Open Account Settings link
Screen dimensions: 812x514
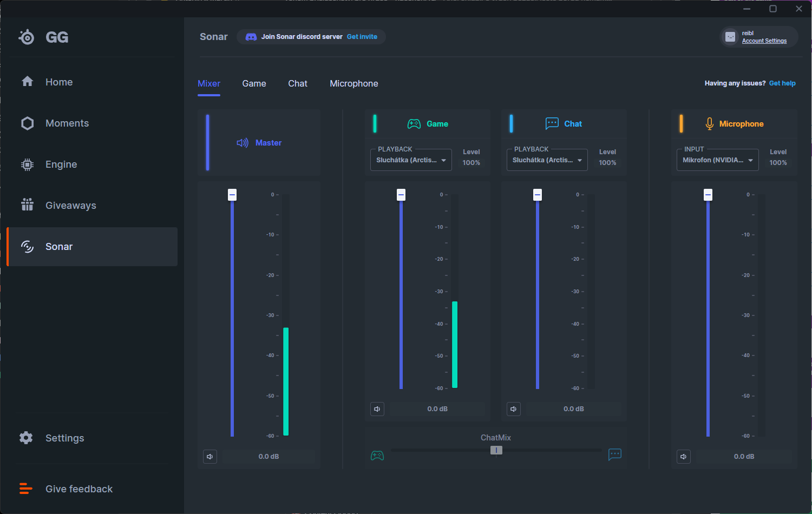click(764, 41)
